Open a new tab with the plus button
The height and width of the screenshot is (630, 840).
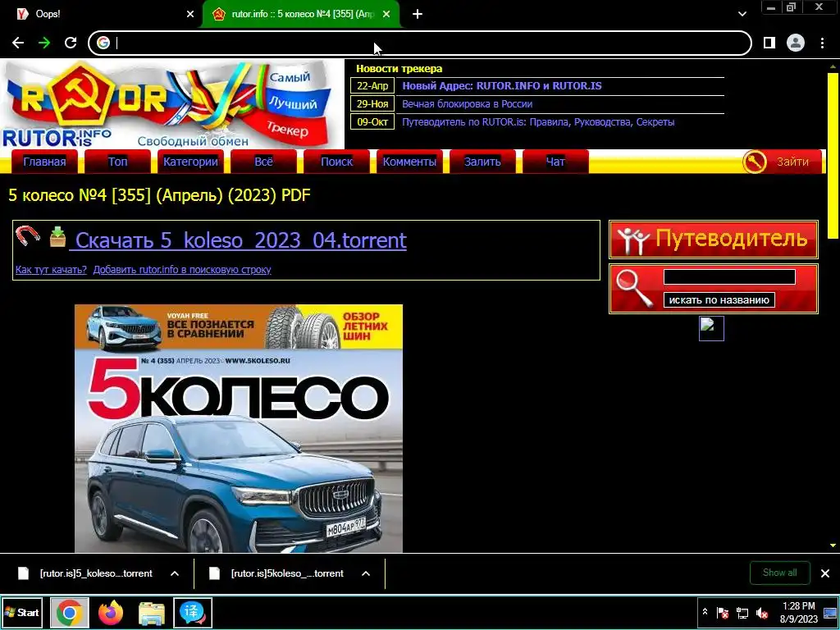pos(418,14)
